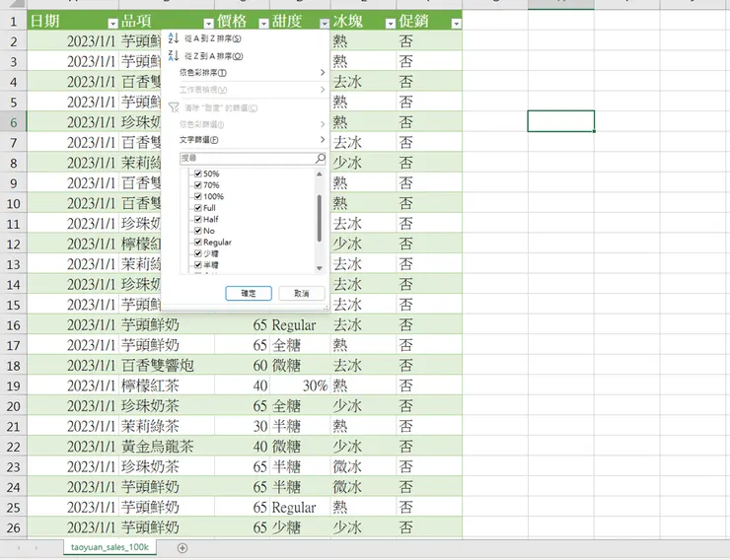Open the 價格 column filter dropdown
Viewport: 730px width, 560px height.
tap(263, 24)
